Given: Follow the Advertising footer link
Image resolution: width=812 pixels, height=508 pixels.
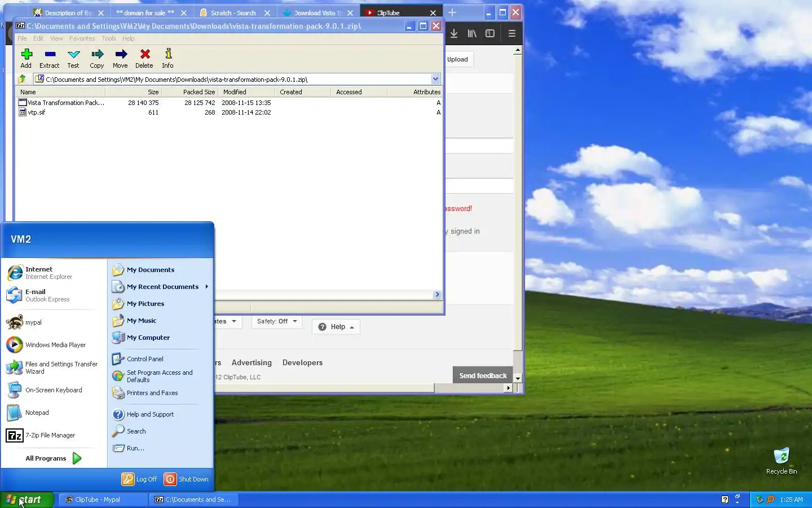Looking at the screenshot, I should click(251, 363).
